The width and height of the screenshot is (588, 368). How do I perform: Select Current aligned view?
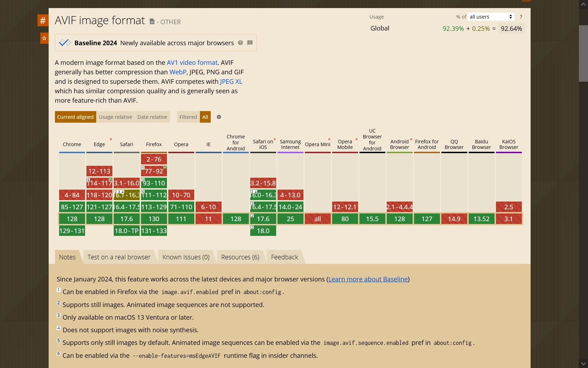pos(75,117)
